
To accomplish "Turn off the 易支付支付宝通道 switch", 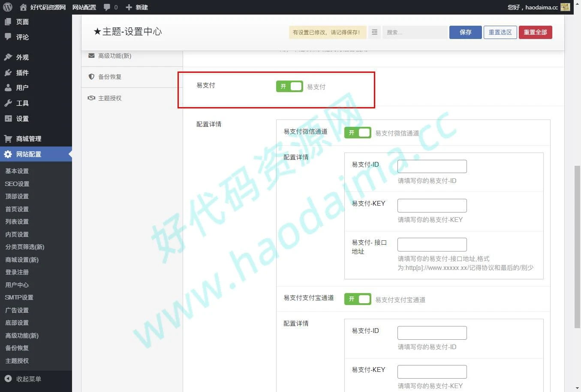I will point(358,299).
